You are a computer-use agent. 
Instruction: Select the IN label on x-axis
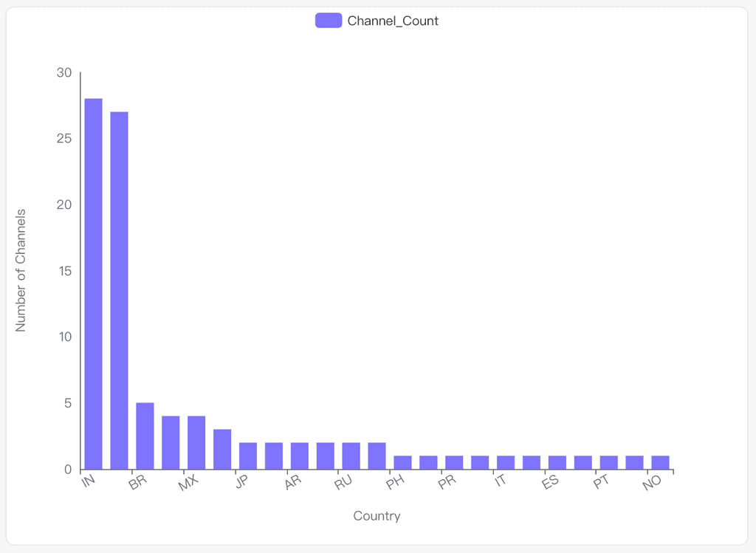coord(89,481)
